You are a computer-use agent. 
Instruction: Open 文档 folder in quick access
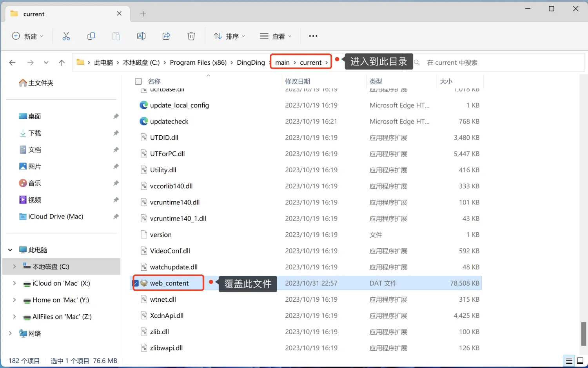30,149
